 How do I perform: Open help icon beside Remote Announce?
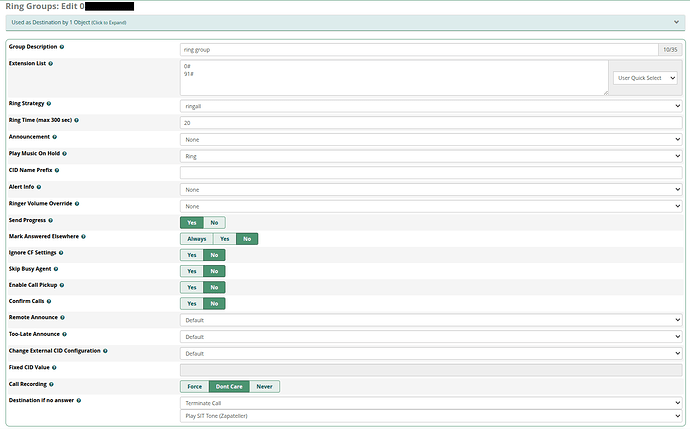click(x=62, y=317)
